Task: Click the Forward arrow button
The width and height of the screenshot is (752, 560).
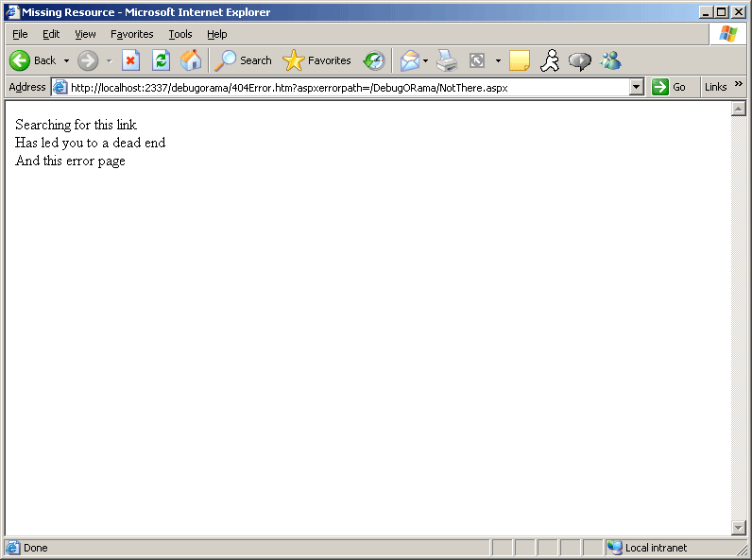Action: 88,60
